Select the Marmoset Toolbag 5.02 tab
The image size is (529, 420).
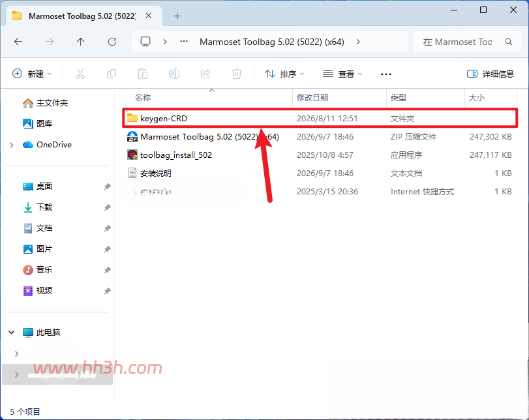82,16
